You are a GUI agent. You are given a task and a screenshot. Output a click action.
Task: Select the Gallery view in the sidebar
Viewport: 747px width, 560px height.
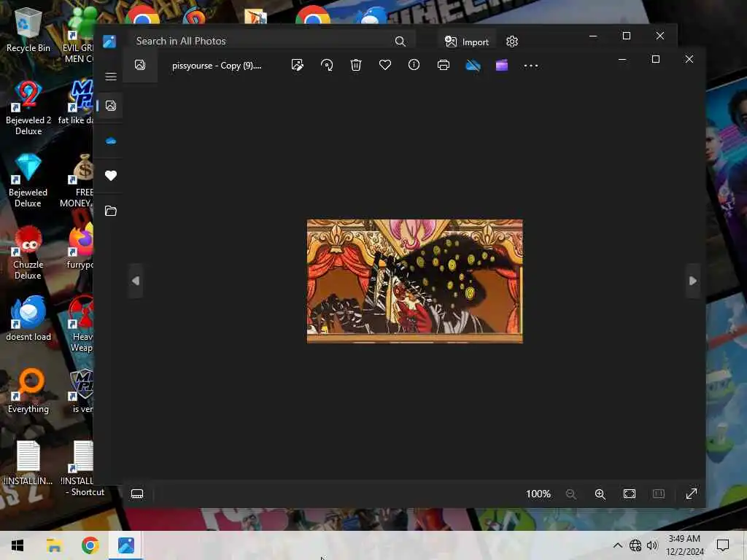[x=111, y=106]
